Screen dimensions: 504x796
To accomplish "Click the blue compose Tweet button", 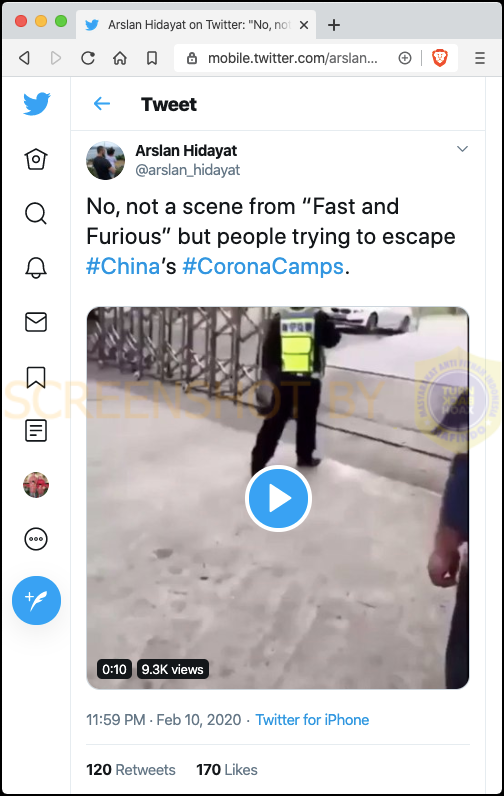I will click(37, 601).
